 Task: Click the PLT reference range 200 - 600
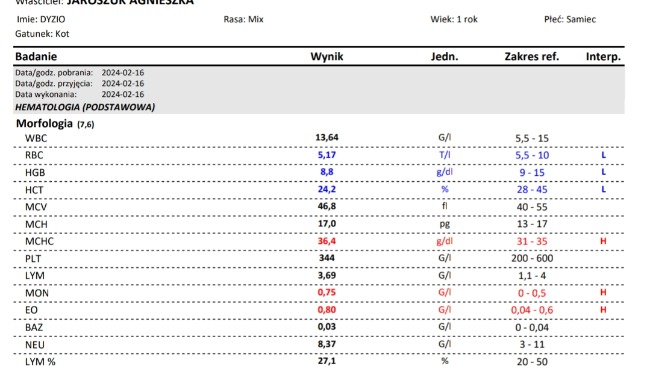point(532,259)
